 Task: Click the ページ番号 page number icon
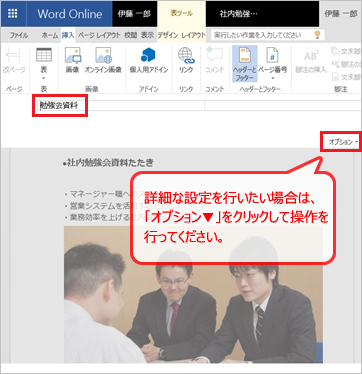pos(272,55)
